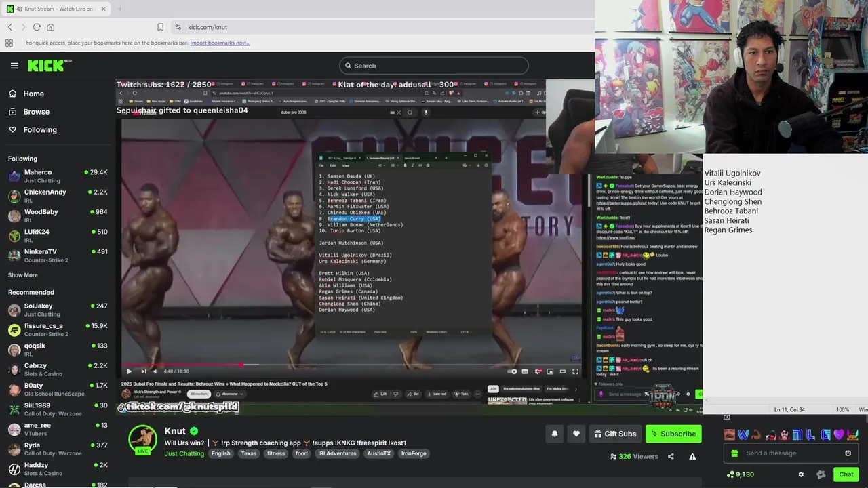Open the Kick hamburger sidebar menu
The width and height of the screenshot is (868, 488).
pyautogui.click(x=14, y=66)
